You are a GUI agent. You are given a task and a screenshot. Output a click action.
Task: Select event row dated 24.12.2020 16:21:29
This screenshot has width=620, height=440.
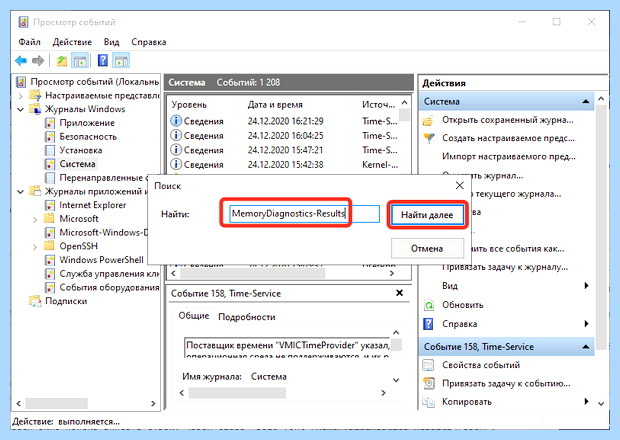(x=285, y=121)
